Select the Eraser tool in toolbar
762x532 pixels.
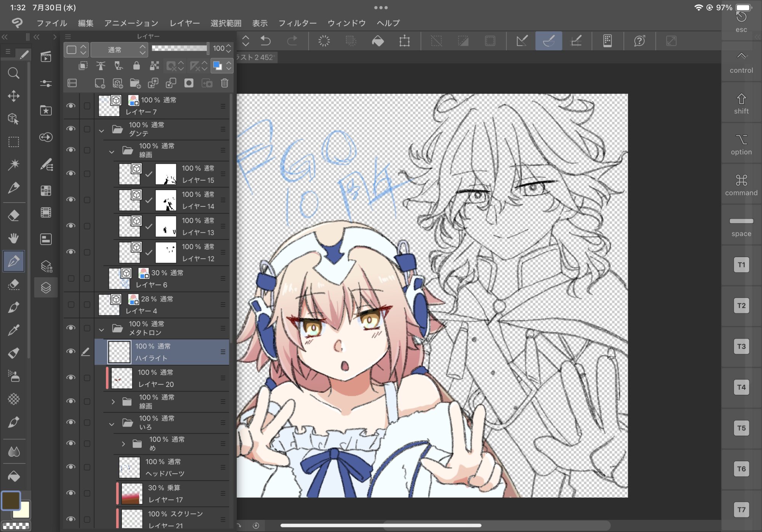tap(14, 216)
